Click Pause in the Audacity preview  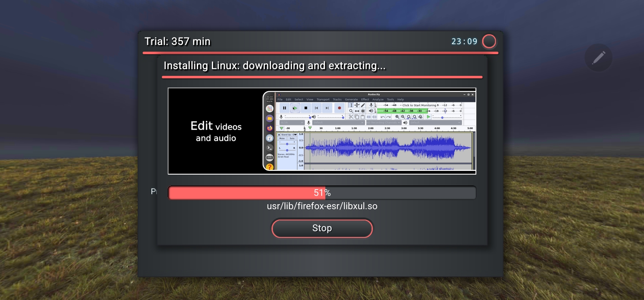click(x=284, y=108)
